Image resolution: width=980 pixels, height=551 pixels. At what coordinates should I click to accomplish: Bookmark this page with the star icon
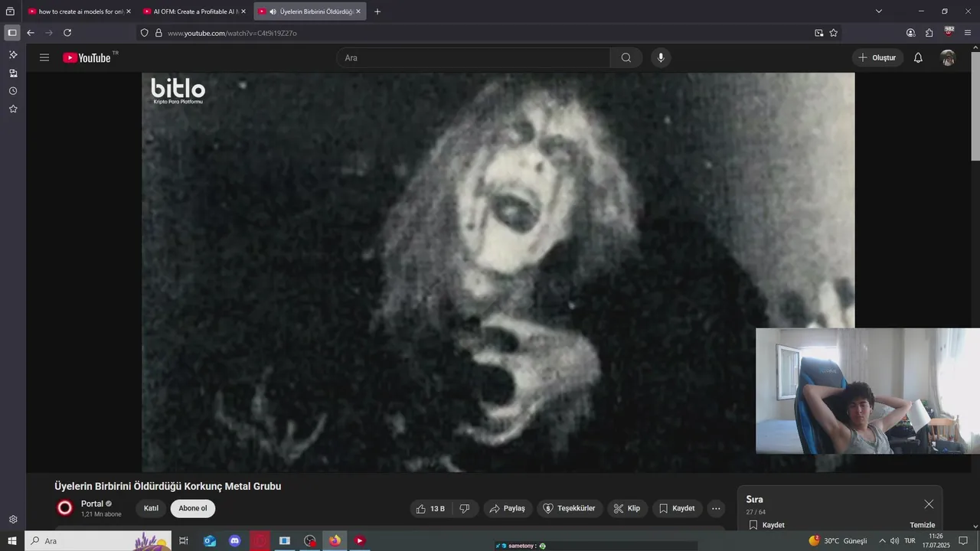pyautogui.click(x=834, y=33)
